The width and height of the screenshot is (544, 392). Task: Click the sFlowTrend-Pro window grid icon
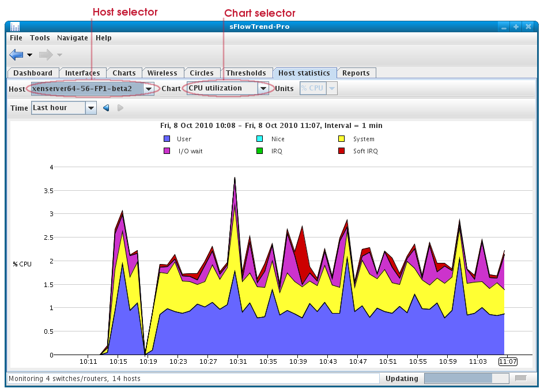[x=15, y=27]
